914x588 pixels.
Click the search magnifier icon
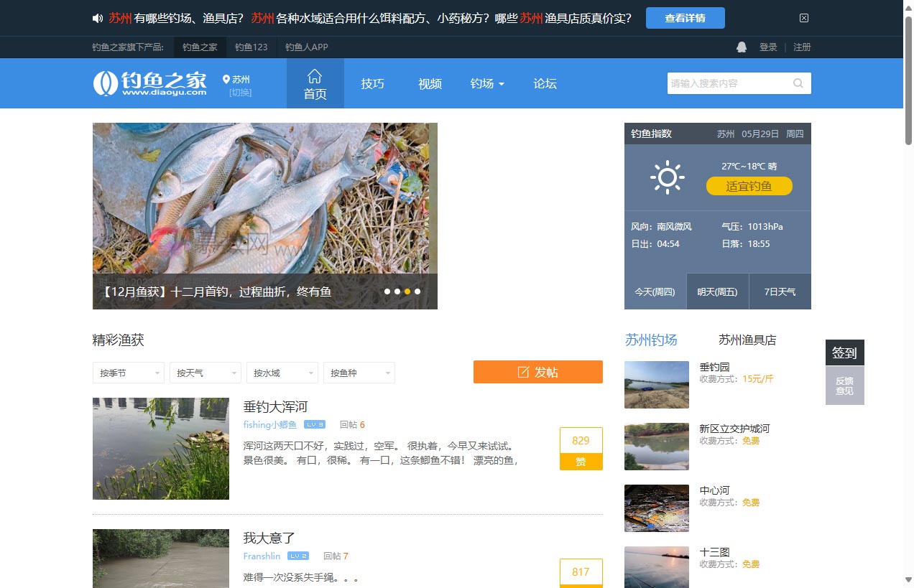(x=798, y=83)
